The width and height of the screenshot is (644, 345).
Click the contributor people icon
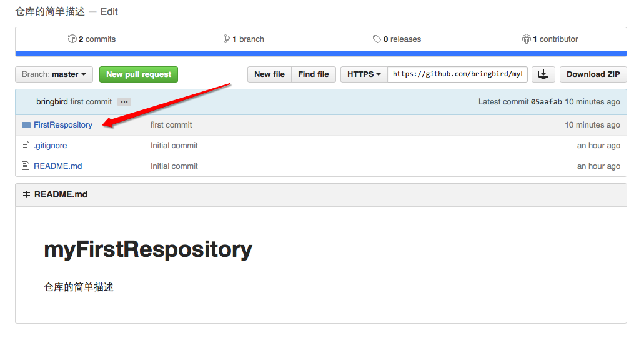[526, 39]
